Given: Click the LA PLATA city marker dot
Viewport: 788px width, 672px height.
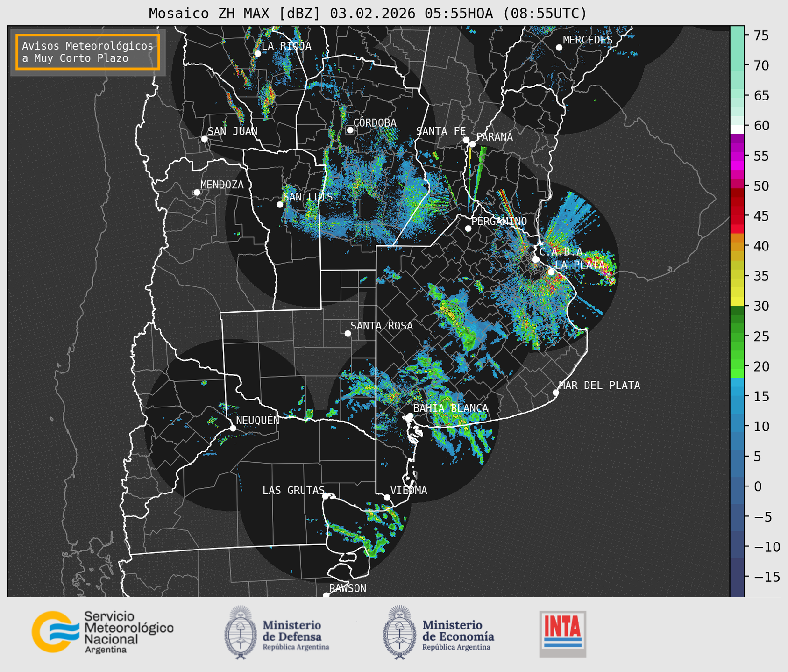Looking at the screenshot, I should coord(551,272).
